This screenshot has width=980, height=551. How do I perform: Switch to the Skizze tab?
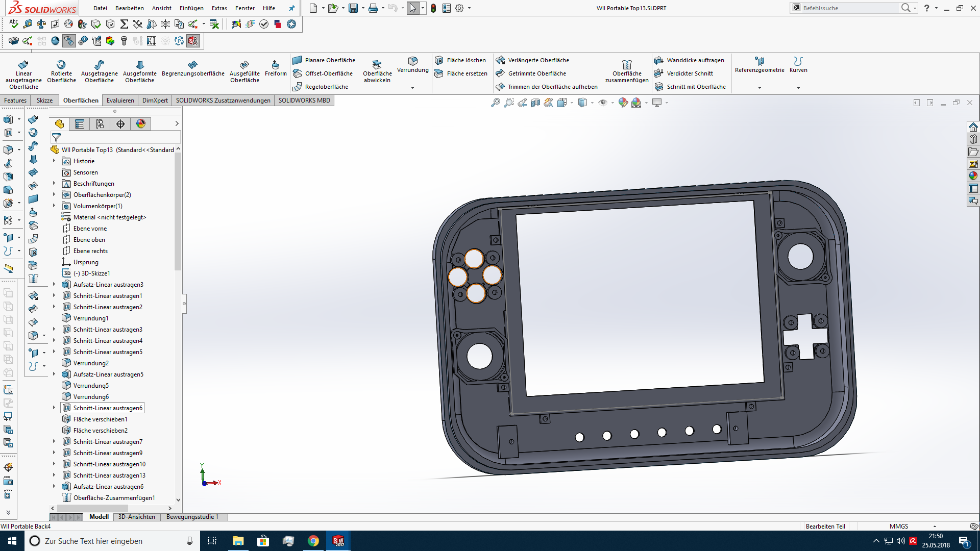[x=44, y=101]
